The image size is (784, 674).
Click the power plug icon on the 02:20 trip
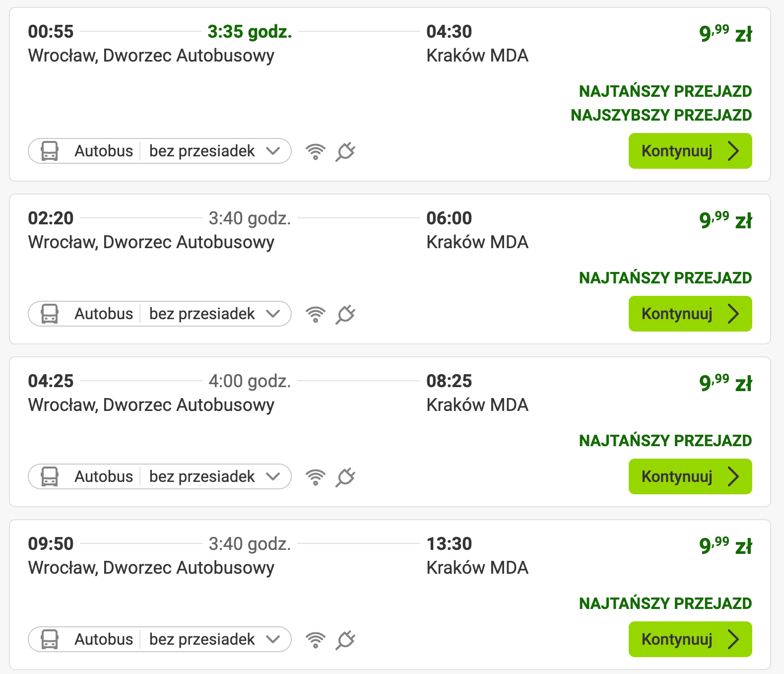(345, 314)
